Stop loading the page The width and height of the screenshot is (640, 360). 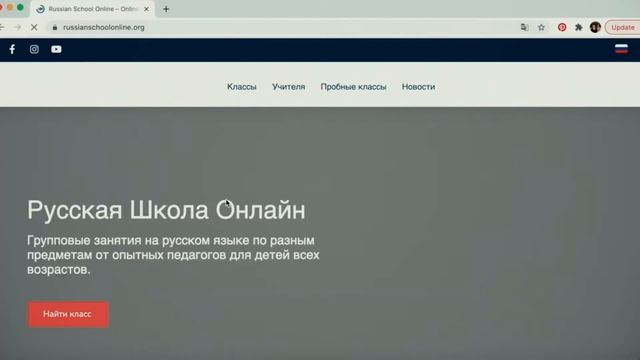coord(34,27)
